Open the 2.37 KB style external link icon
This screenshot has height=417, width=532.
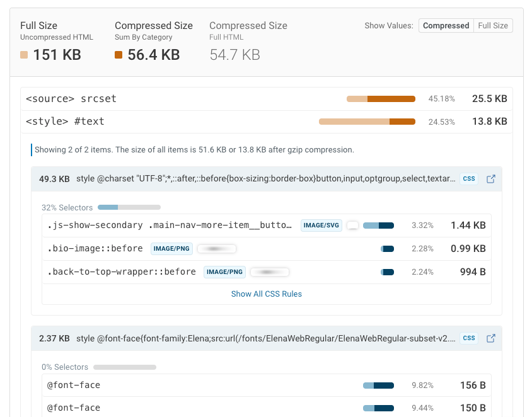(x=491, y=338)
